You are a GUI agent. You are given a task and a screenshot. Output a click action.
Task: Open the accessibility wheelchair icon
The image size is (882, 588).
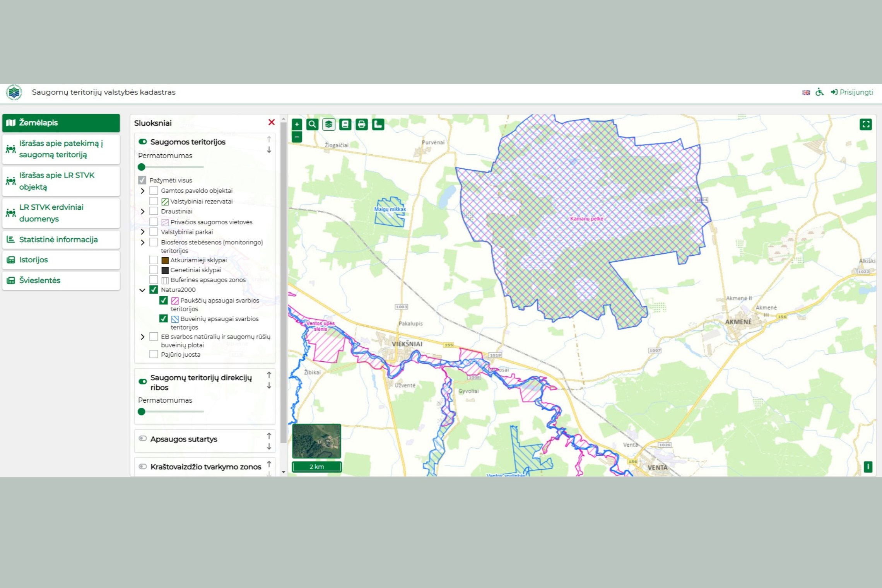[x=820, y=92]
